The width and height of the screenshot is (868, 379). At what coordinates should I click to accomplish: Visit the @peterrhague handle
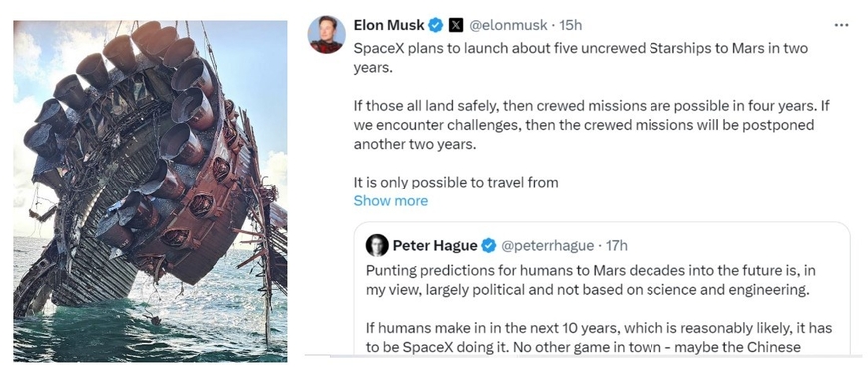click(547, 245)
